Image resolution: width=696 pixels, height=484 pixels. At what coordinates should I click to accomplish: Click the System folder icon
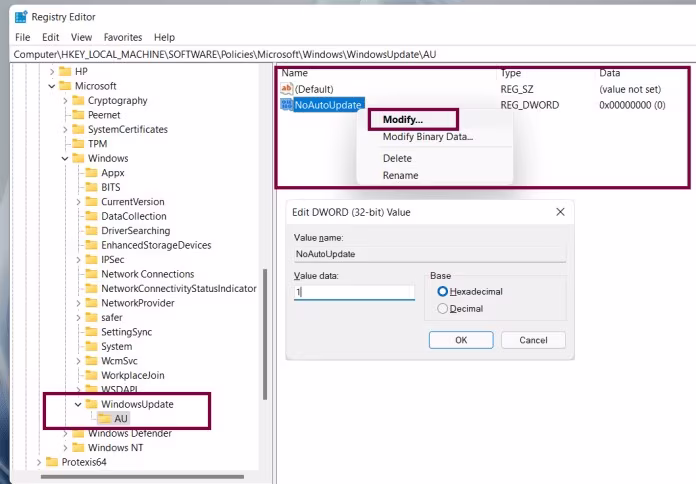coord(91,346)
